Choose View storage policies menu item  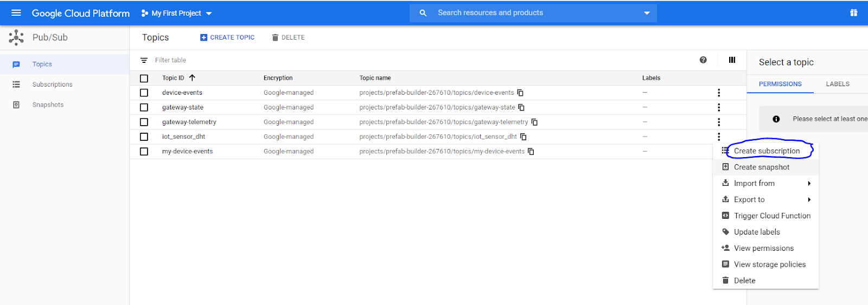point(765,264)
